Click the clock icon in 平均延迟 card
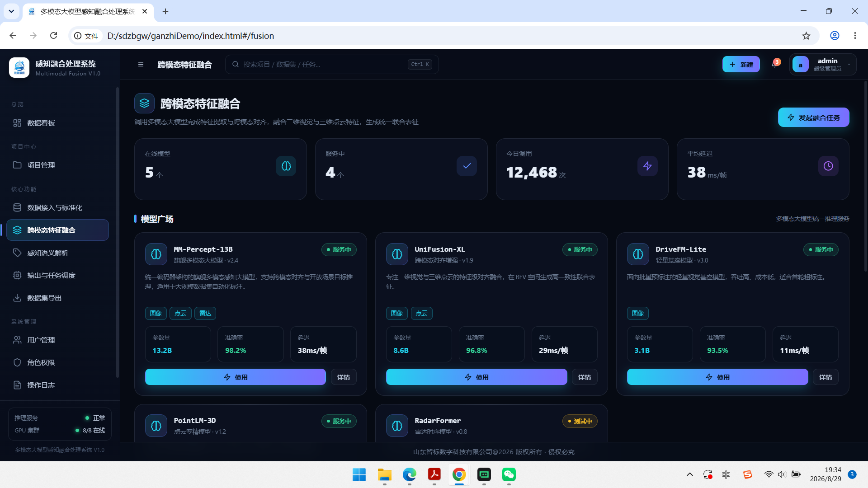The width and height of the screenshot is (868, 488). tap(828, 166)
